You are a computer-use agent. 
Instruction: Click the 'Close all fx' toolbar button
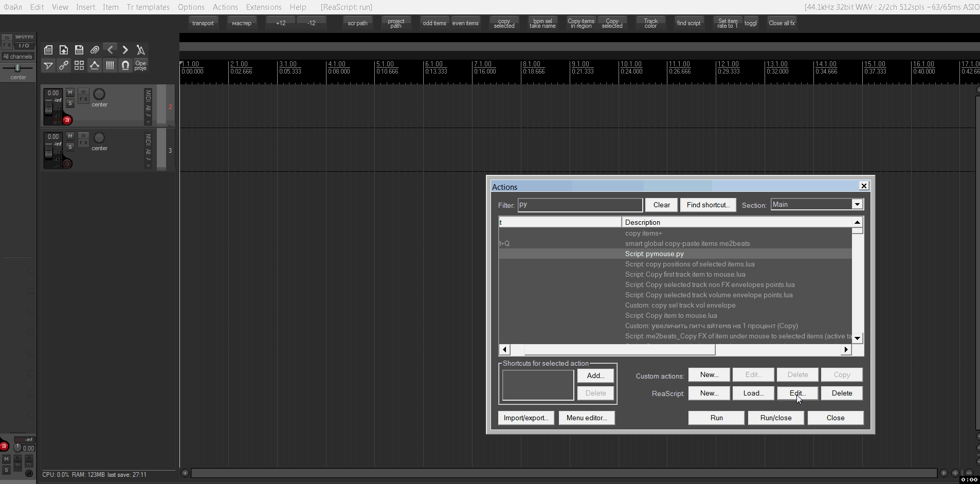click(x=782, y=23)
